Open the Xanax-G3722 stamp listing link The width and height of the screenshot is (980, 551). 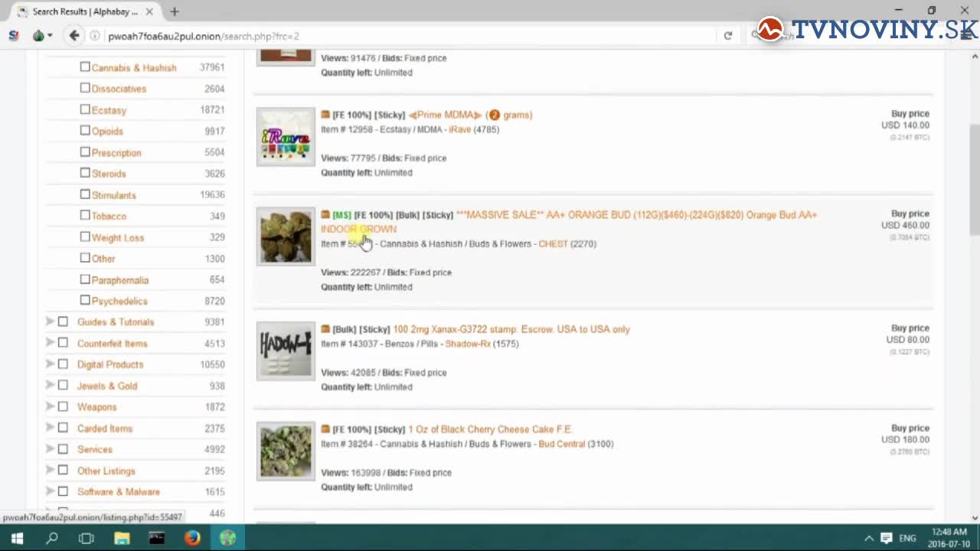click(x=511, y=329)
